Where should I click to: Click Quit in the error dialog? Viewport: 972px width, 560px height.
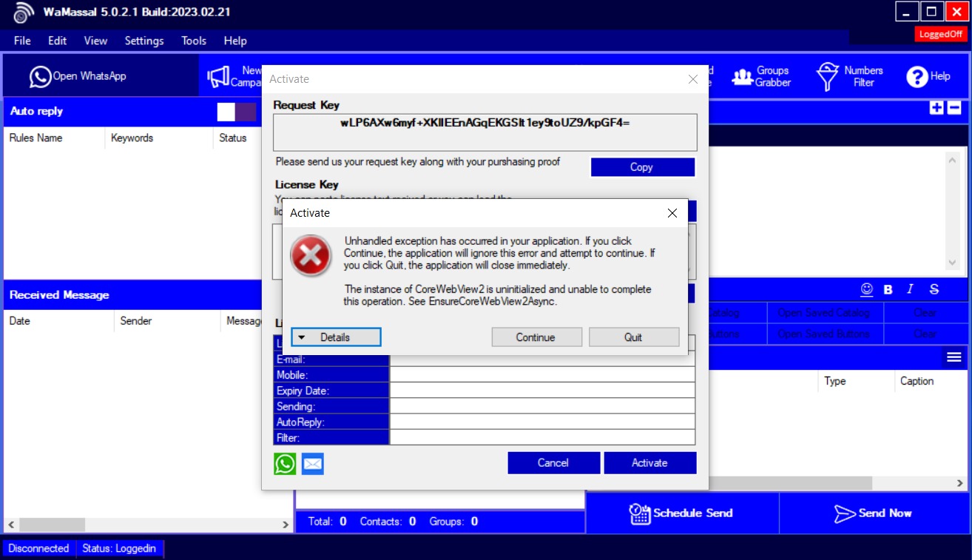[x=633, y=337]
